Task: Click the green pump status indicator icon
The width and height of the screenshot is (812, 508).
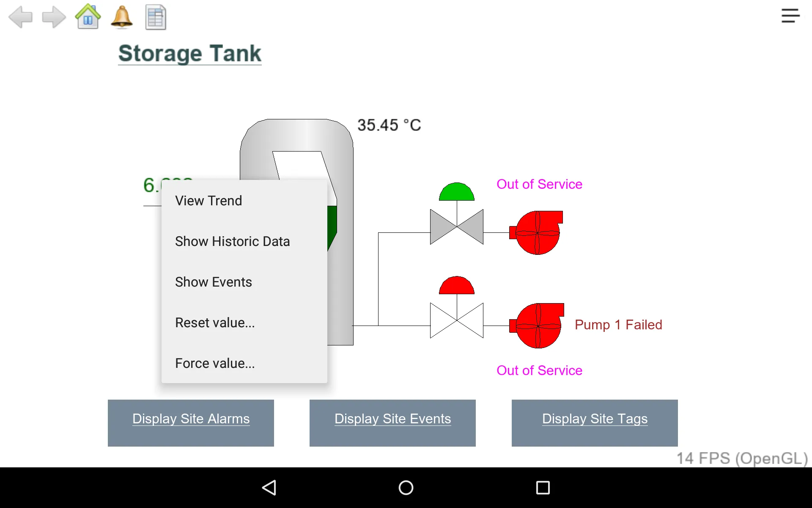Action: [455, 191]
